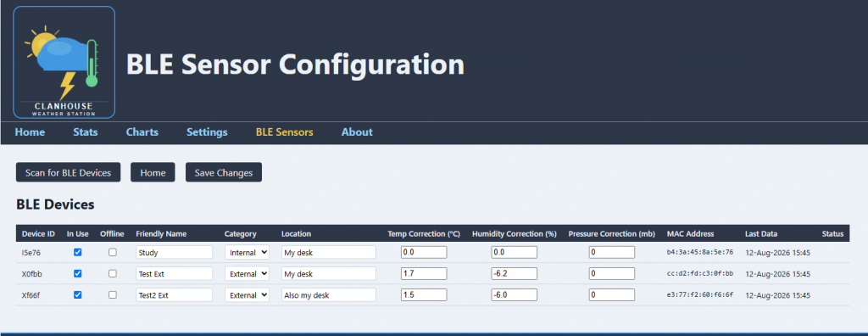The width and height of the screenshot is (868, 336).
Task: Edit the Friendly Name field containing Study
Action: click(x=175, y=252)
